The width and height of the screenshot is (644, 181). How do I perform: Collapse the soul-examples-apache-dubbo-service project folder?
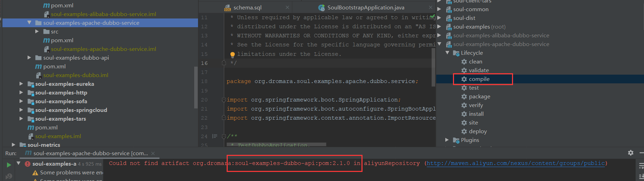click(29, 23)
